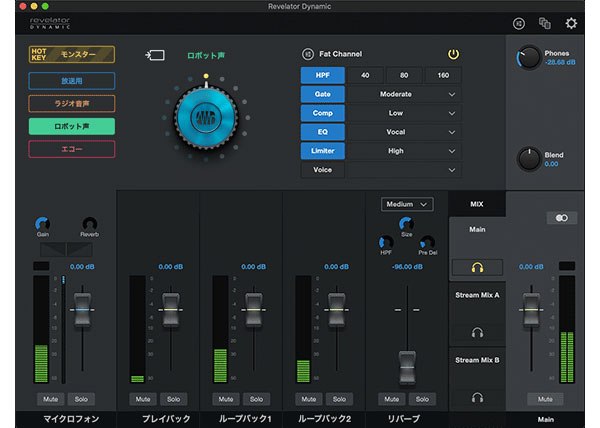Screen dimensions: 600x428
Task: Toggle the Gate processor button
Action: click(x=323, y=94)
